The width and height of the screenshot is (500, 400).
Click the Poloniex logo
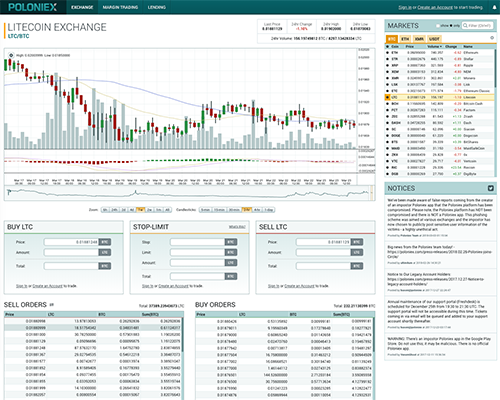tap(32, 7)
